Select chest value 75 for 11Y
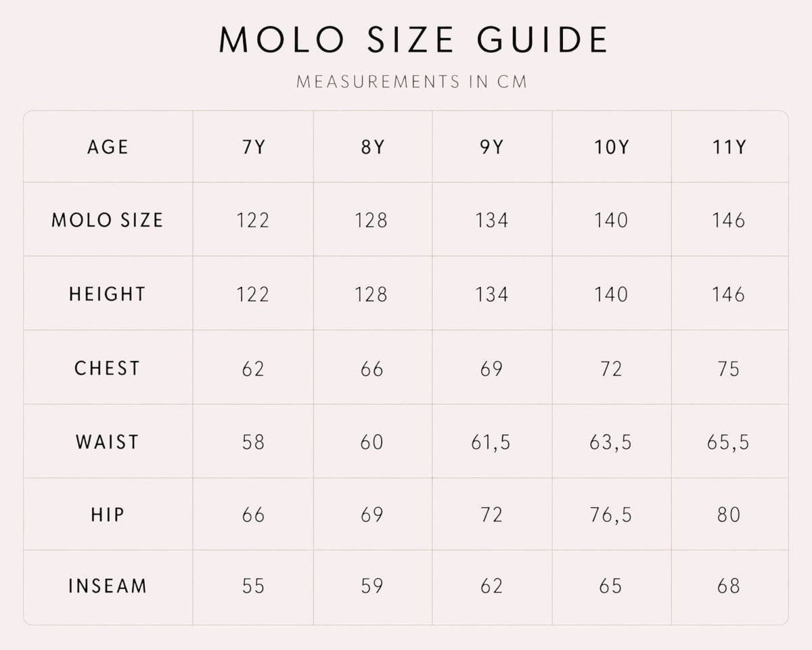The width and height of the screenshot is (812, 650). [x=728, y=368]
